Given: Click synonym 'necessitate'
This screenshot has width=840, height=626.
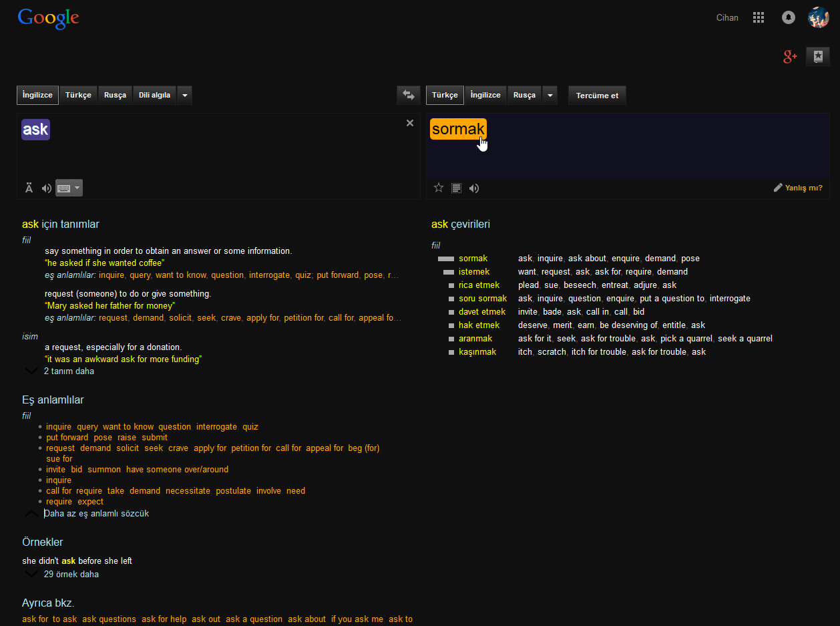Looking at the screenshot, I should coord(188,491).
